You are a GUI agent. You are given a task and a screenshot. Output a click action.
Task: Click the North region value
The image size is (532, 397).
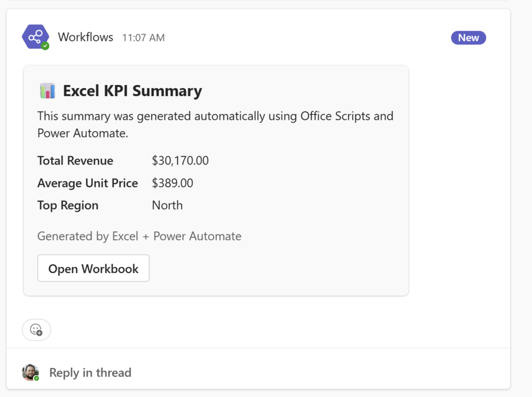[167, 206]
